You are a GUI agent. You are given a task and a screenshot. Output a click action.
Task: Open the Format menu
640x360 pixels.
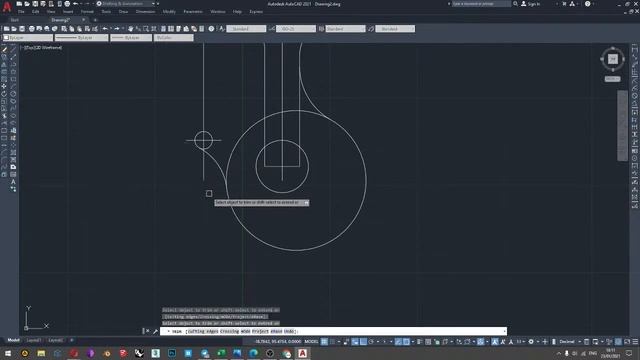point(87,12)
